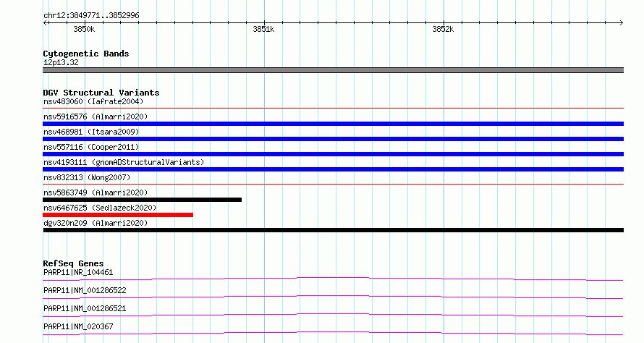Click the blue bar under nsv4193111
This screenshot has height=343, width=644.
333,169
